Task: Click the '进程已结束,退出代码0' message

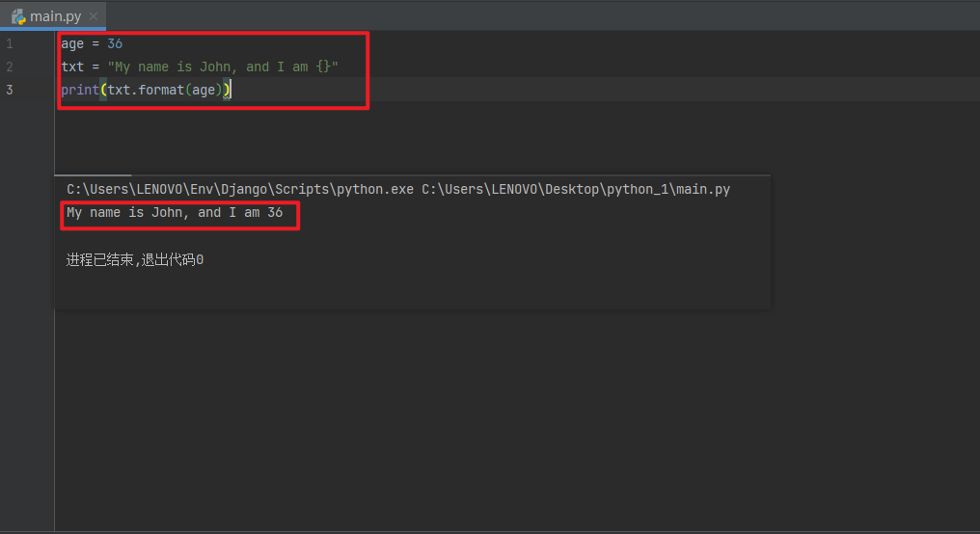Action: (x=135, y=260)
